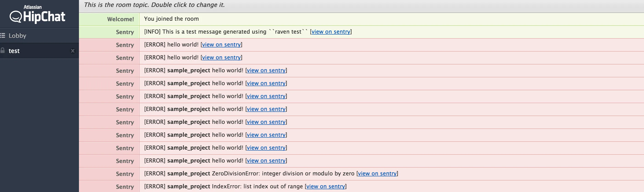Click Sentry sender name on INFO message
This screenshot has width=644, height=192.
(x=125, y=32)
